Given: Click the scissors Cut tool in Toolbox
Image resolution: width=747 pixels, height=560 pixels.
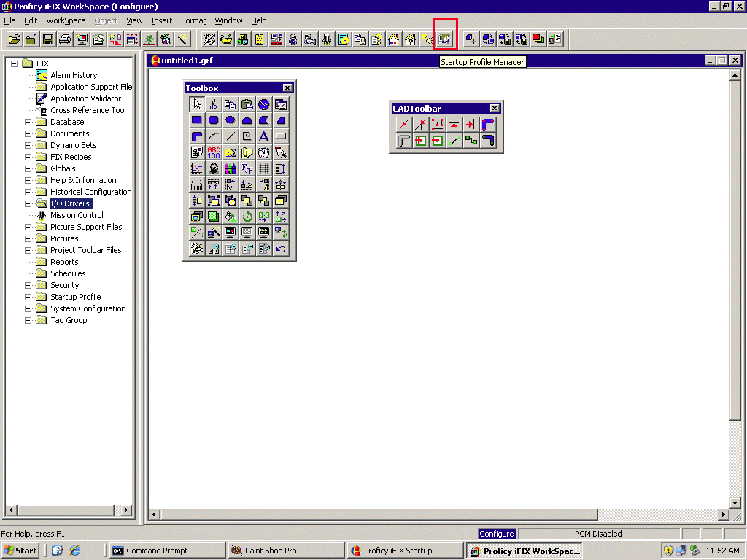Looking at the screenshot, I should [214, 104].
